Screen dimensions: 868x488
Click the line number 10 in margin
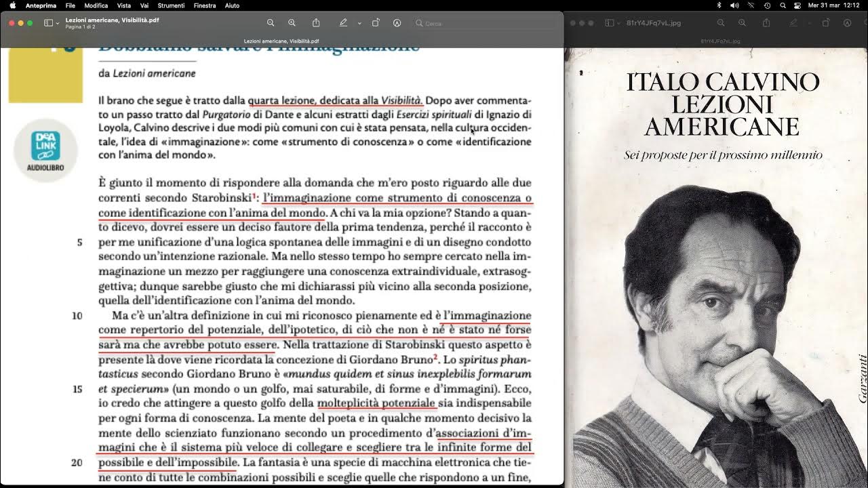pyautogui.click(x=77, y=315)
